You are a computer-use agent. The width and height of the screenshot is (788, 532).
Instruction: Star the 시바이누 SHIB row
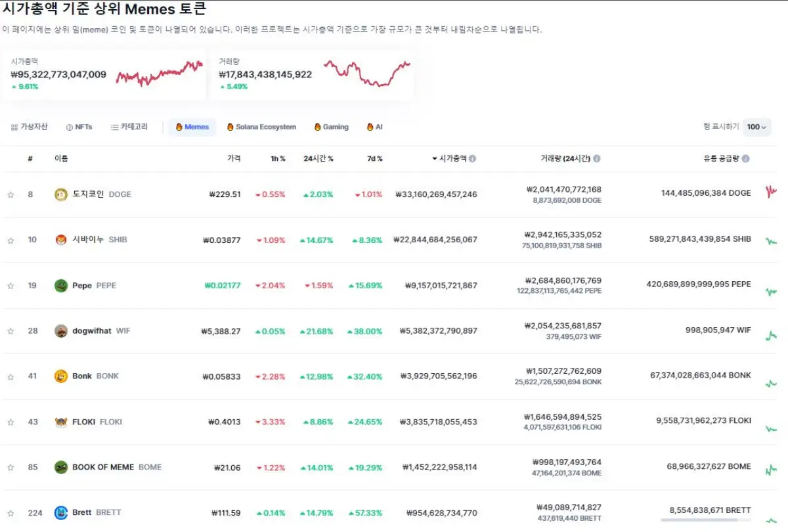(x=11, y=240)
